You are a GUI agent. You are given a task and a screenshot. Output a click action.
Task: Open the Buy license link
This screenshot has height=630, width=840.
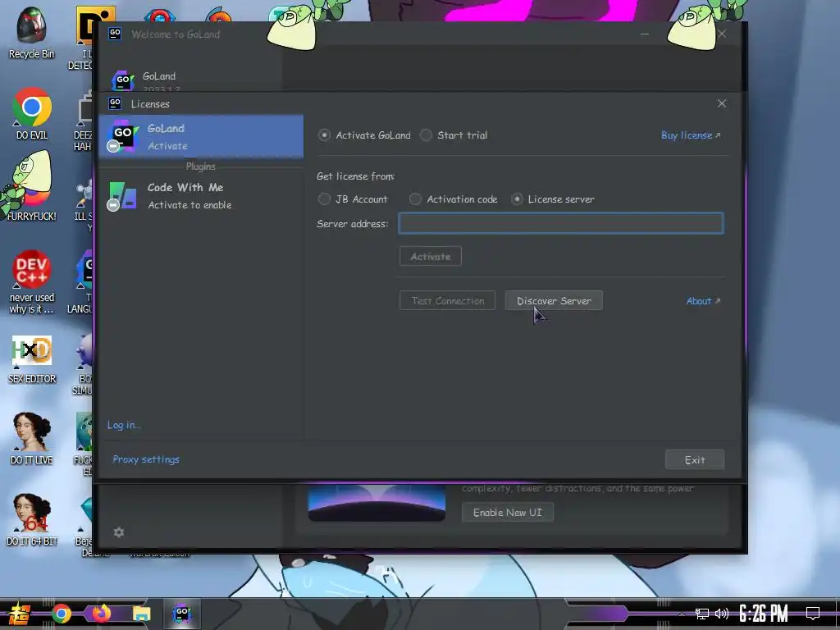pyautogui.click(x=691, y=135)
